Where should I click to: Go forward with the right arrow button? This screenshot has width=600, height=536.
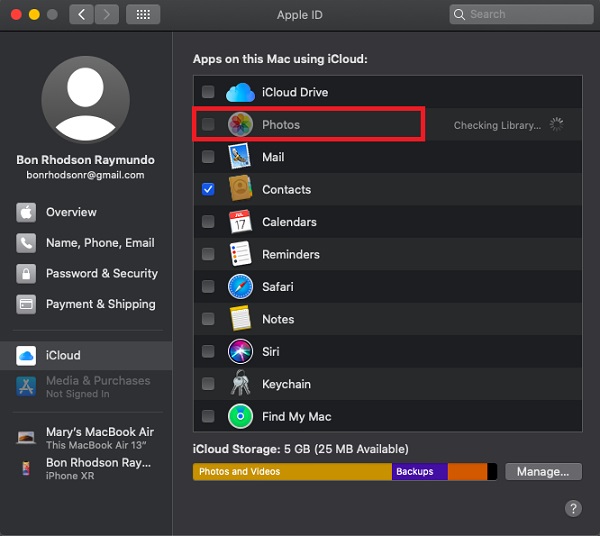click(106, 15)
